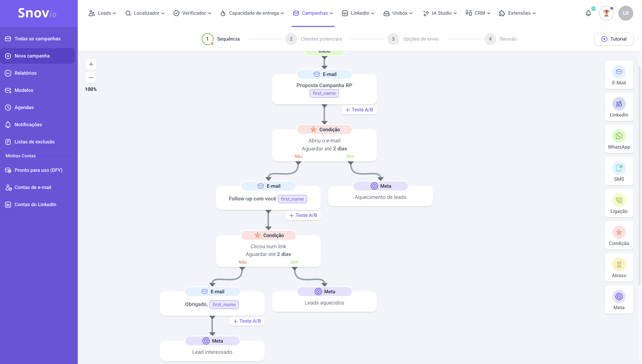The height and width of the screenshot is (364, 642).
Task: Click the Tutorial button
Action: point(614,39)
